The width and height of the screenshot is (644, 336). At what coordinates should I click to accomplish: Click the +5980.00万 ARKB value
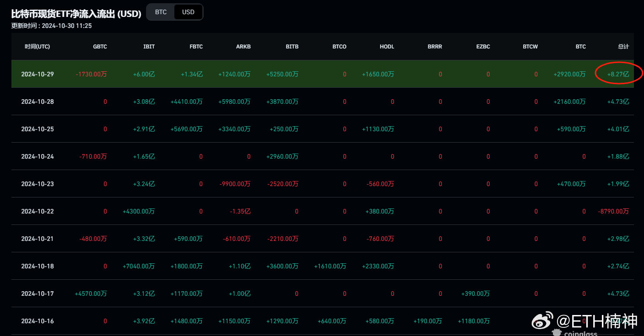234,101
